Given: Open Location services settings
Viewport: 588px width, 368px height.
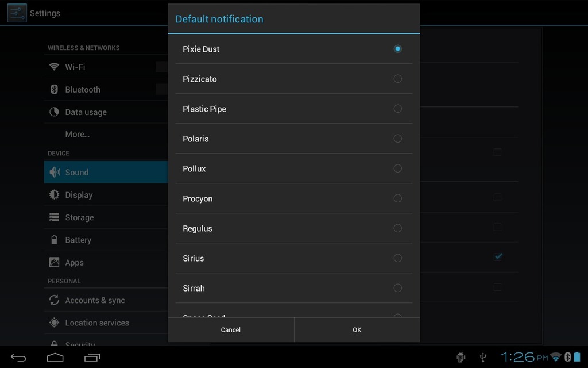Looking at the screenshot, I should click(106, 323).
